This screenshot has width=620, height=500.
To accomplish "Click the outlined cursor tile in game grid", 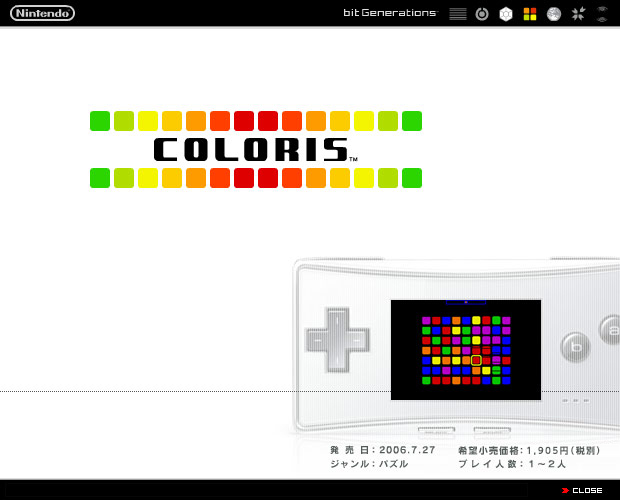I will (476, 360).
